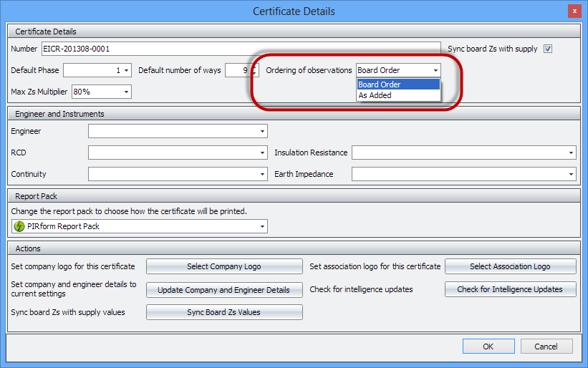Expand the Continuity instrument dropdown
This screenshot has height=368, width=588.
click(263, 174)
